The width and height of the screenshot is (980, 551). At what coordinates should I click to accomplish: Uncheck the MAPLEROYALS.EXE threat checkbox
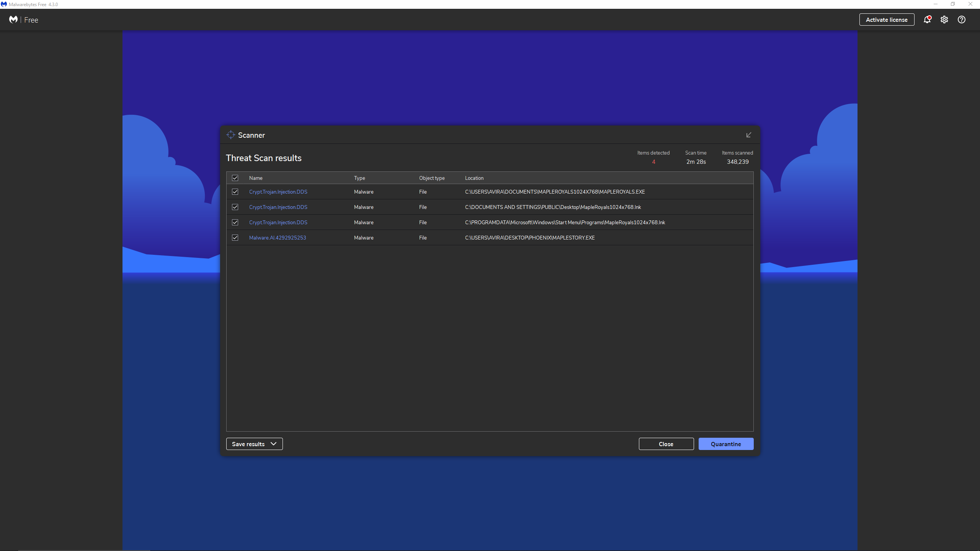coord(235,192)
